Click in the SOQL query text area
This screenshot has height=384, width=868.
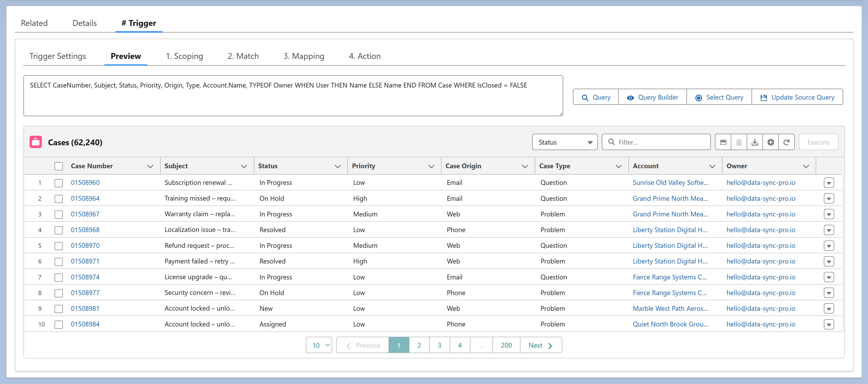[293, 96]
